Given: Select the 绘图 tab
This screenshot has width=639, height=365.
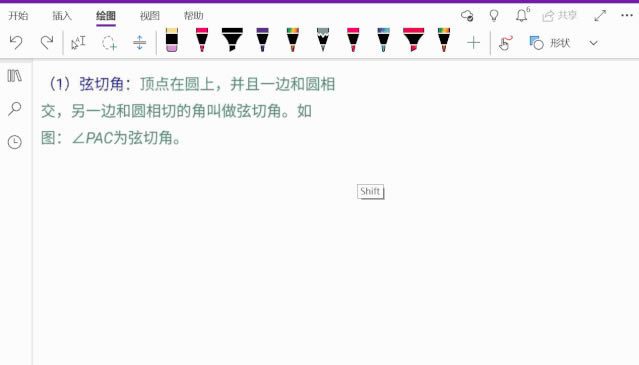Looking at the screenshot, I should coord(106,15).
